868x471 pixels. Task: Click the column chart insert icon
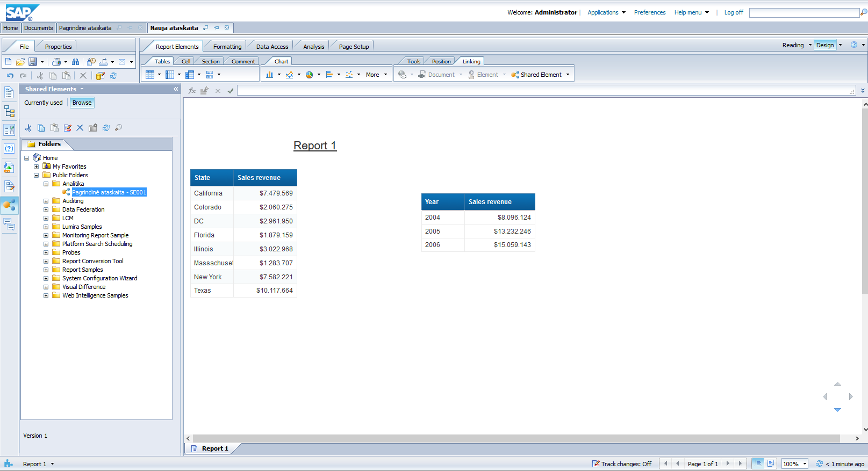coord(270,75)
